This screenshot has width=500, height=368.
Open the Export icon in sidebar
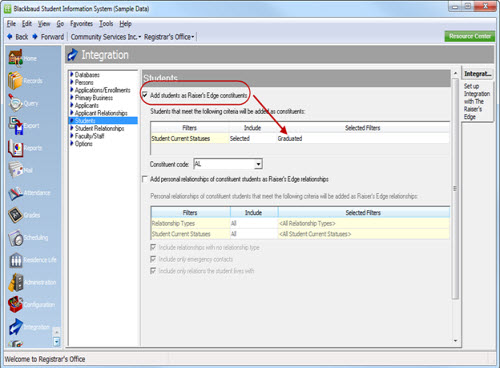16,125
